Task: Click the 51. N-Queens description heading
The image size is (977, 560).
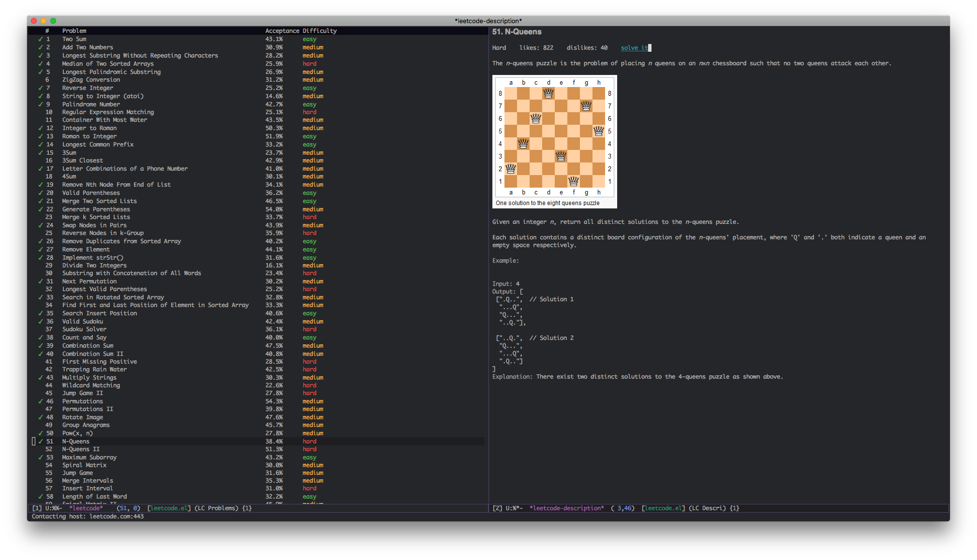Action: click(x=517, y=32)
